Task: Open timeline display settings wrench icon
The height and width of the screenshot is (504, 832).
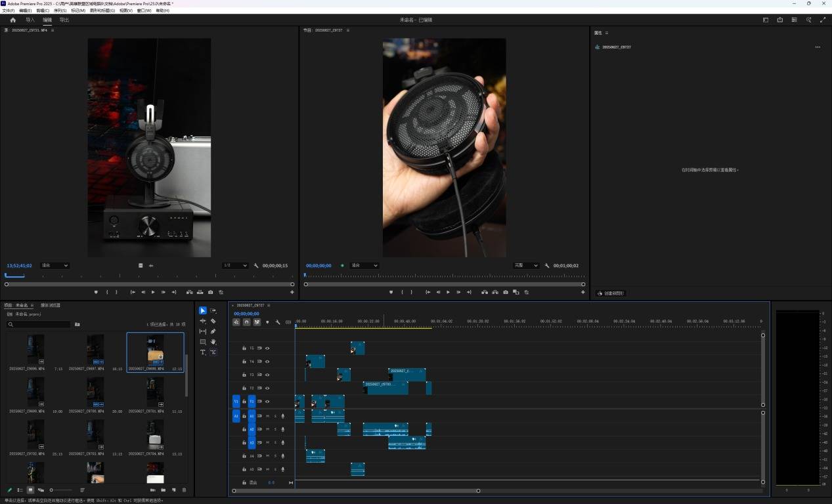Action: (x=278, y=322)
